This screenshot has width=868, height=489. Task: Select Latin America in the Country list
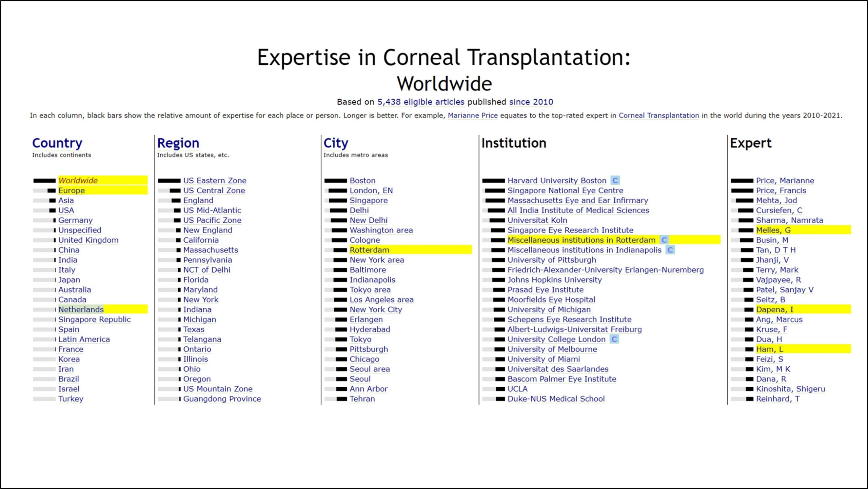pyautogui.click(x=84, y=339)
